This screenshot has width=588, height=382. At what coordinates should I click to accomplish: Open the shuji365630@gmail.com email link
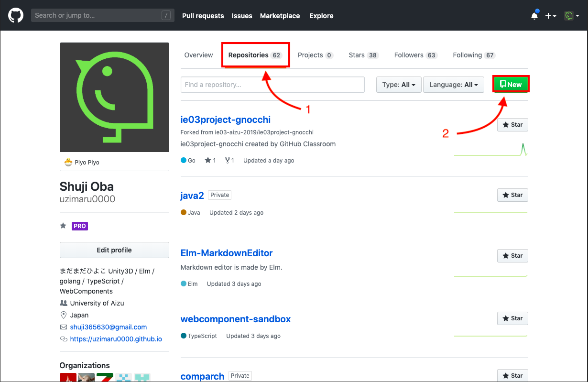coord(109,327)
